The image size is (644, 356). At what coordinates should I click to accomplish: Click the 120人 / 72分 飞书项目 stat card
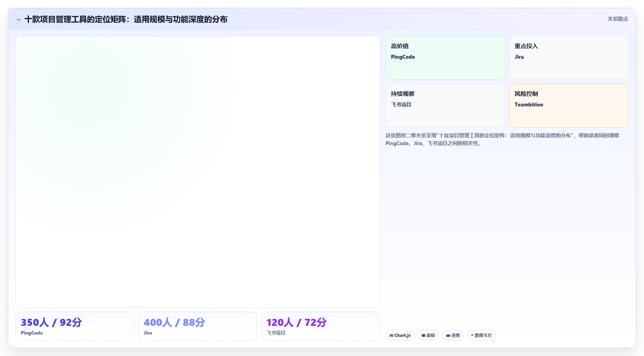[320, 326]
